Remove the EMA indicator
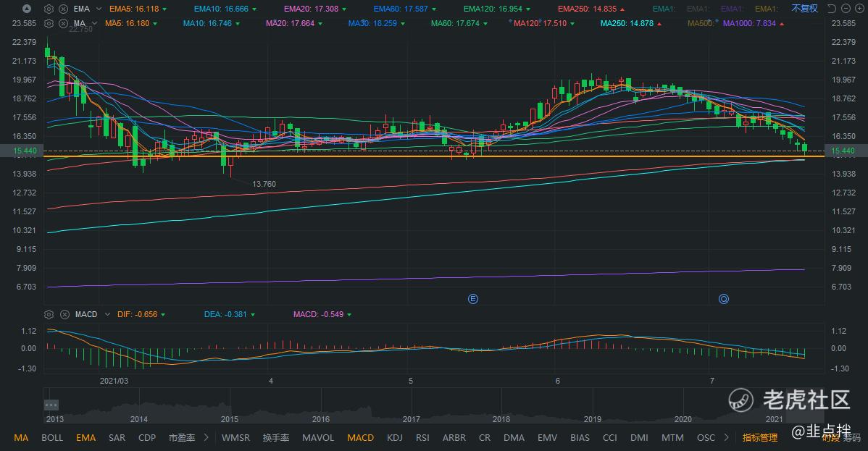Viewport: 868px width, 451px height. tap(64, 9)
